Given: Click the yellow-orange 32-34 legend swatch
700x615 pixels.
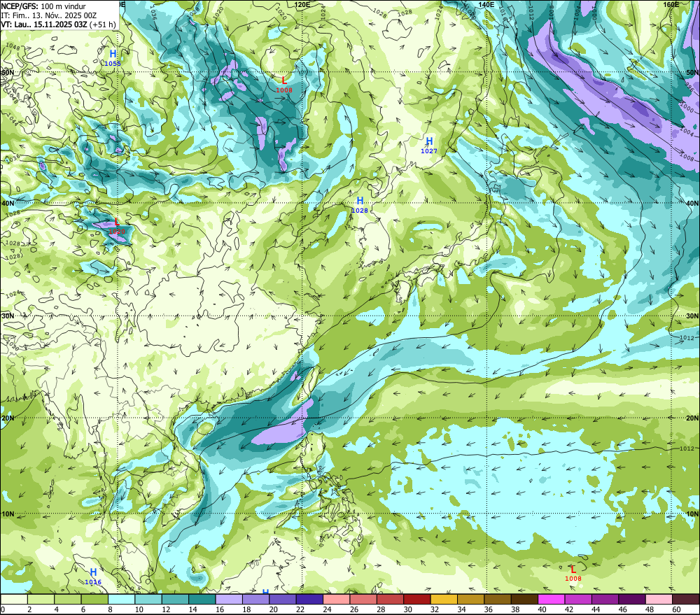Looking at the screenshot, I should tap(444, 600).
